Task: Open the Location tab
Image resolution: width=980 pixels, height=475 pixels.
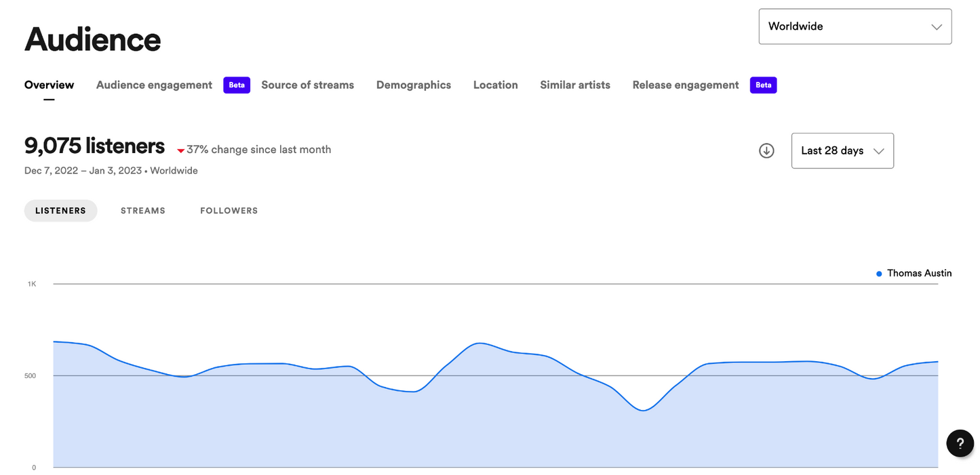Action: pos(495,85)
